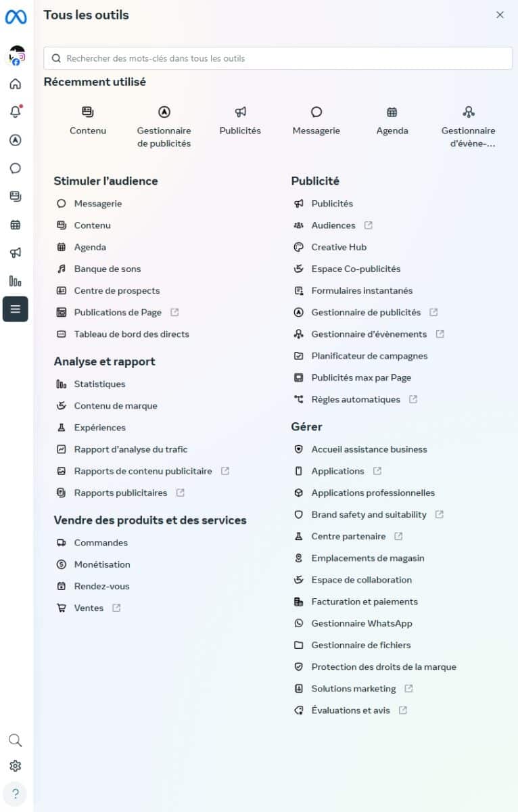Viewport: 518px width, 812px height.
Task: Click the settings gear icon
Action: [x=16, y=766]
